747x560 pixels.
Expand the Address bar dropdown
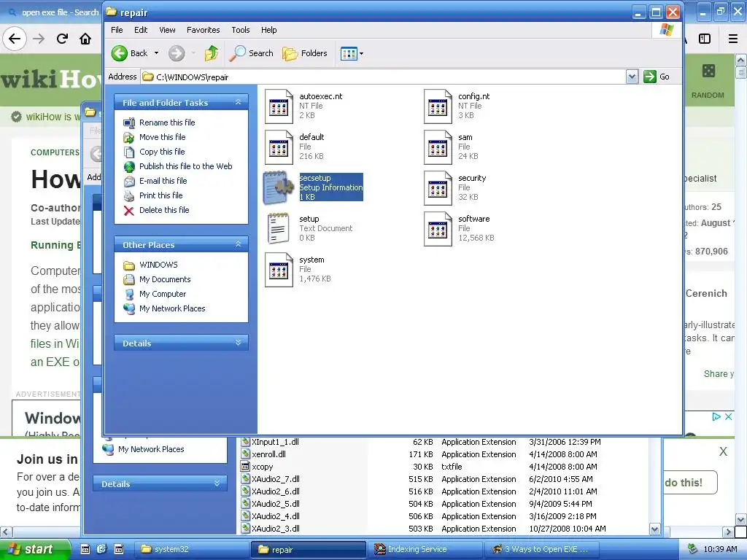tap(632, 77)
